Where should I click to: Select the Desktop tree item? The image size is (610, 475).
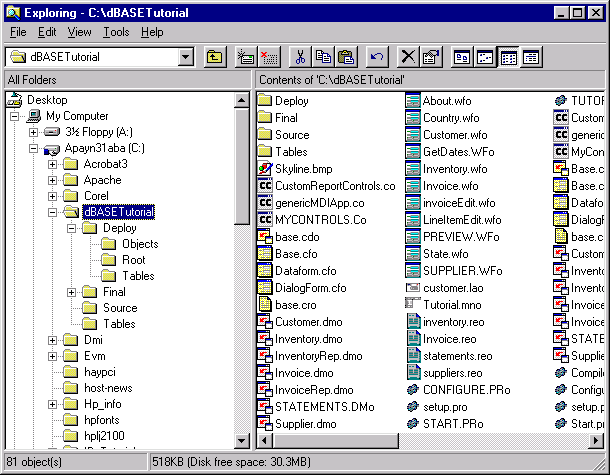(47, 100)
